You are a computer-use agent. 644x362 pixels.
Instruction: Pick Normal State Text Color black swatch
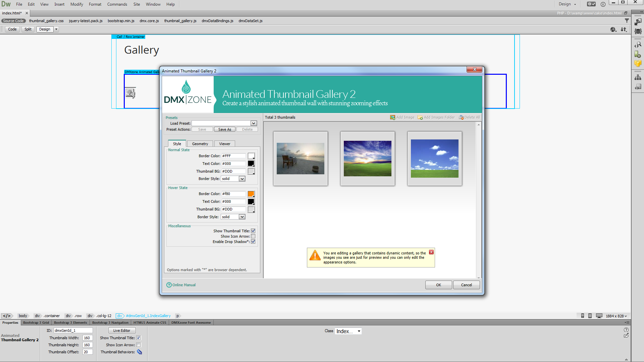[x=251, y=164]
